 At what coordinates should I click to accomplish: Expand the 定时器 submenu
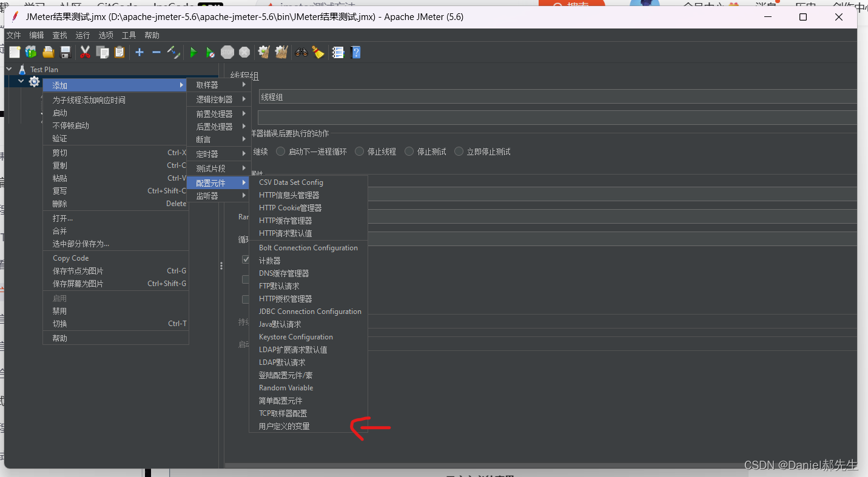pyautogui.click(x=218, y=154)
